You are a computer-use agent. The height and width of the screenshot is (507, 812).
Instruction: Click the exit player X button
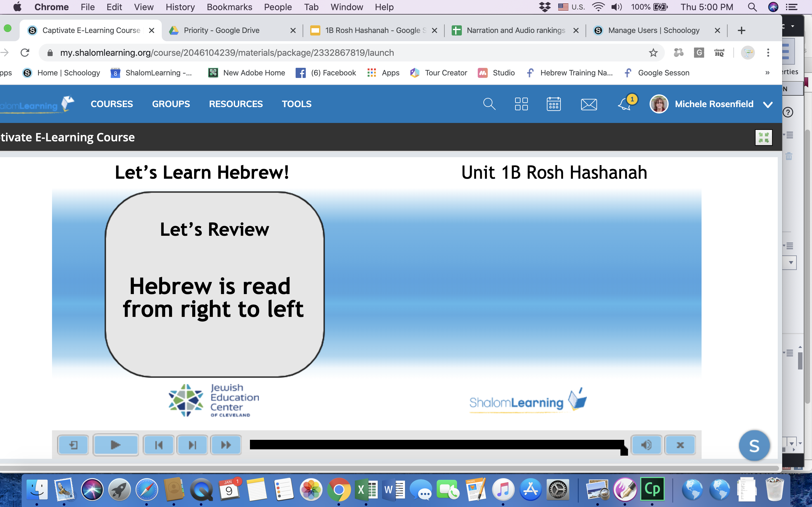click(x=680, y=445)
